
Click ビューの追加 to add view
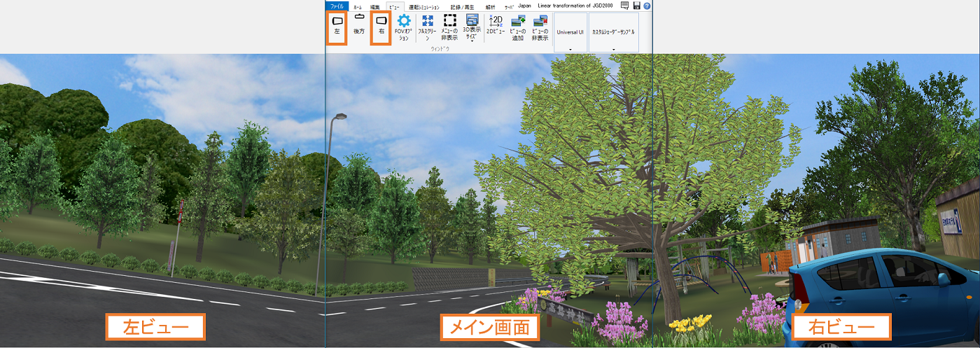coord(518,28)
